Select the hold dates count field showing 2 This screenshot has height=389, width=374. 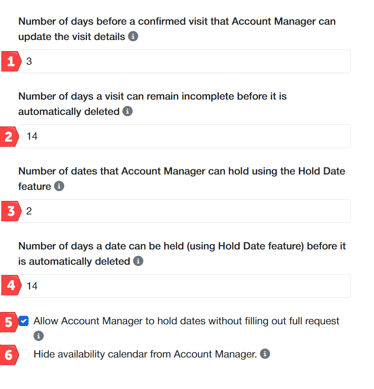click(x=184, y=211)
